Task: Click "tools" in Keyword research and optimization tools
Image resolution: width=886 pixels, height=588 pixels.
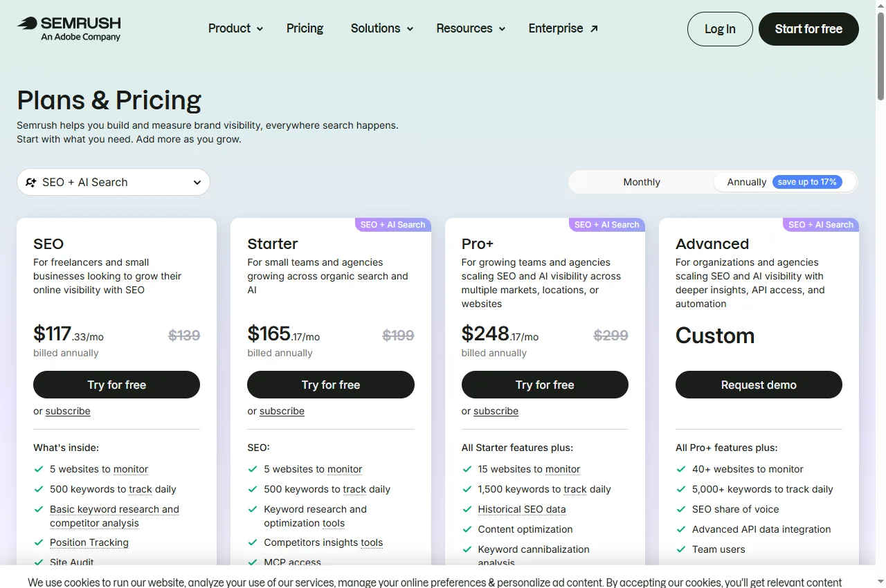Action: (334, 523)
